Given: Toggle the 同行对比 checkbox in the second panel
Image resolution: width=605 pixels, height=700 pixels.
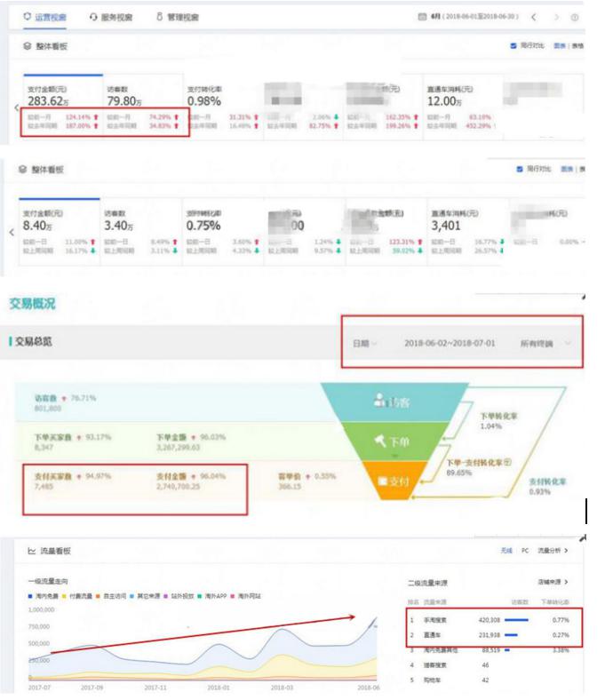Looking at the screenshot, I should 520,169.
